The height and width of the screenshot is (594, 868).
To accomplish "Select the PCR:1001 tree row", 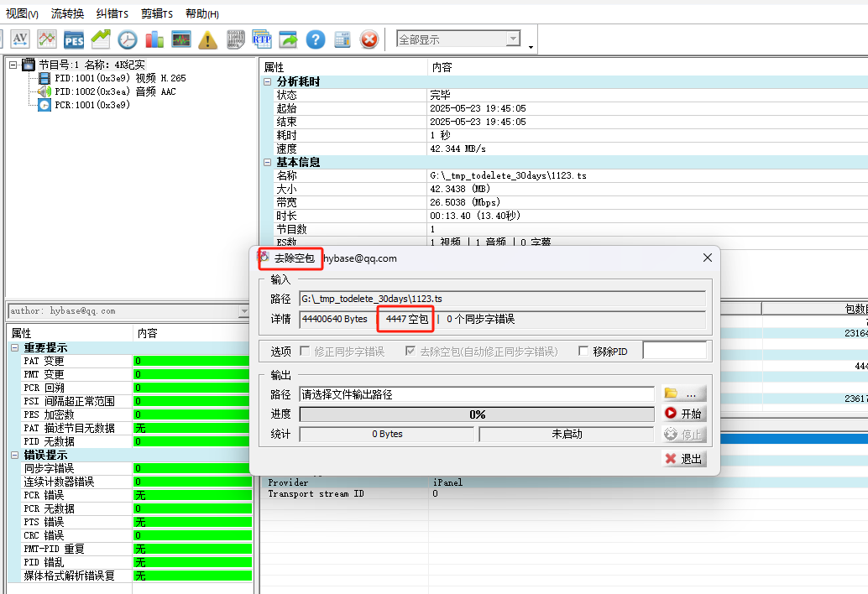I will point(92,105).
